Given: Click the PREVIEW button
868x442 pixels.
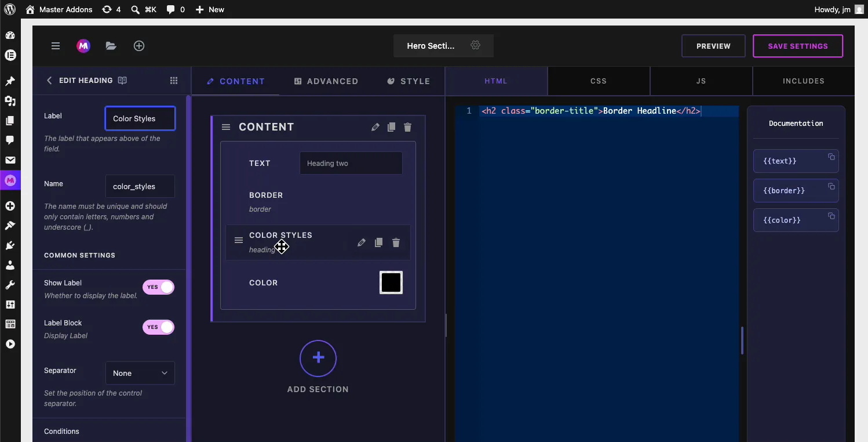Looking at the screenshot, I should [713, 46].
